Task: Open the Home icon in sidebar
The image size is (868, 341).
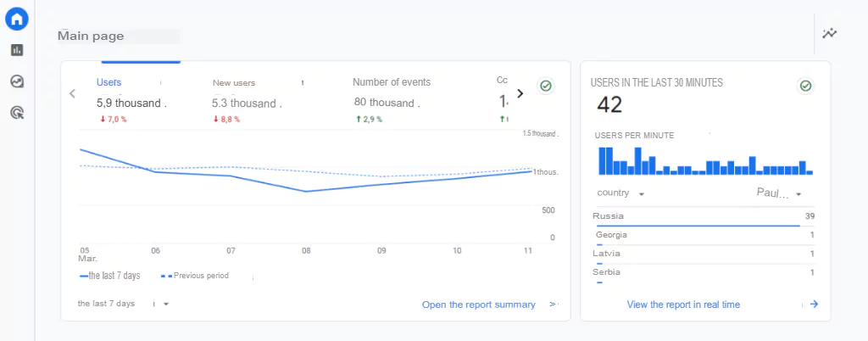Action: [x=17, y=20]
